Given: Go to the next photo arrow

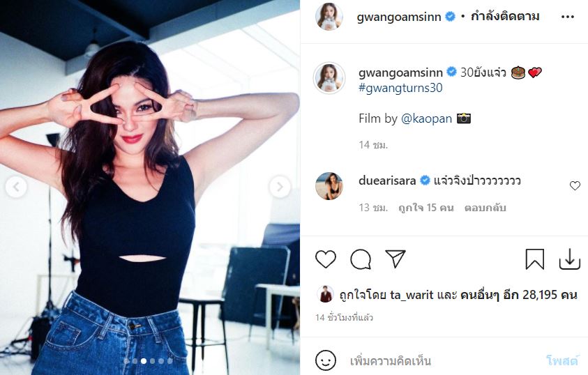Looking at the screenshot, I should coord(279,187).
